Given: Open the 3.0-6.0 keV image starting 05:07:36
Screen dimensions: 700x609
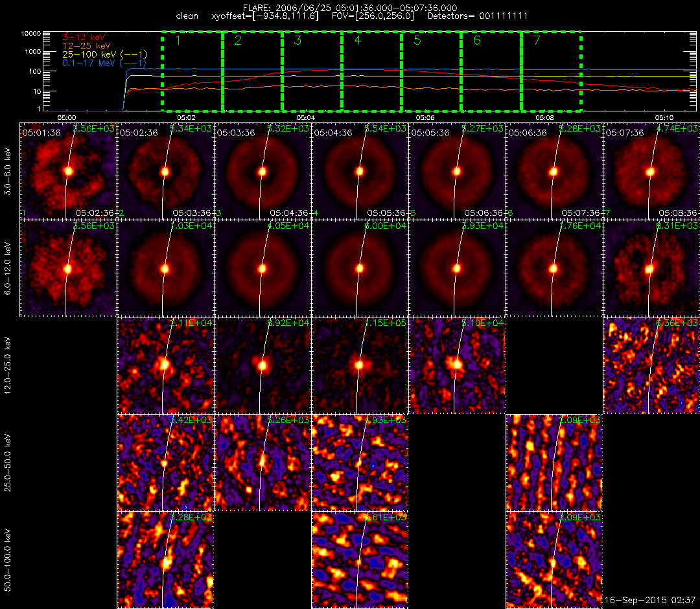Looking at the screenshot, I should (651, 171).
